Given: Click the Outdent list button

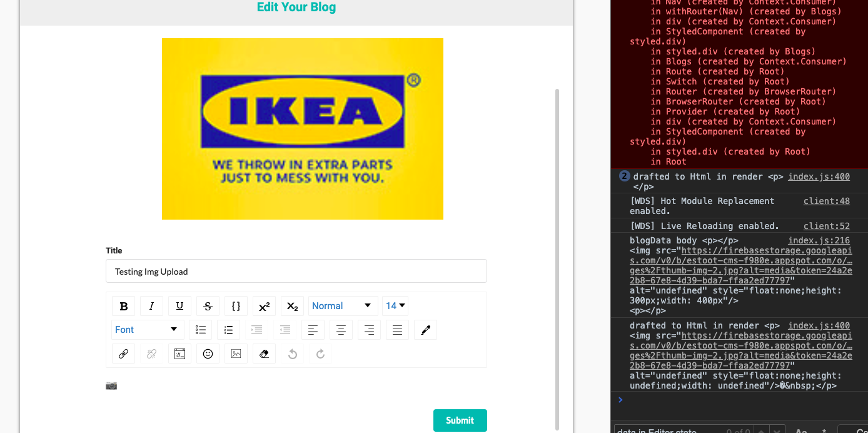Looking at the screenshot, I should pyautogui.click(x=285, y=330).
